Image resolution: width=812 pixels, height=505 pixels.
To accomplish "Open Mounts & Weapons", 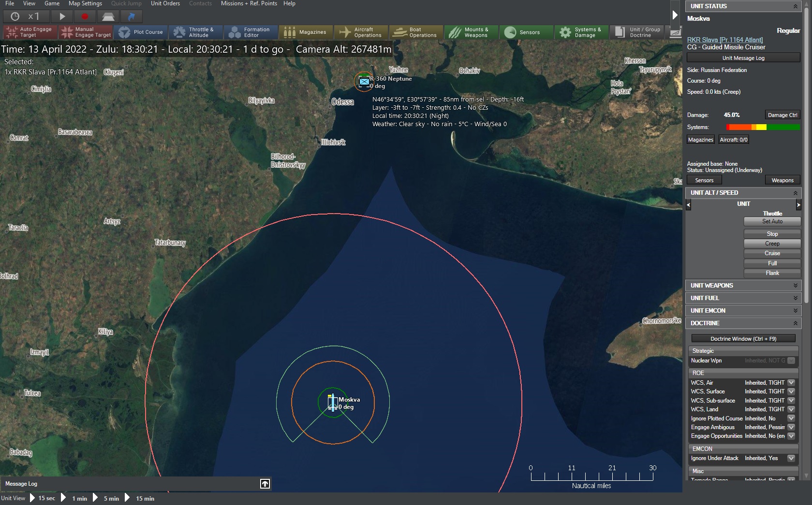I will 472,32.
